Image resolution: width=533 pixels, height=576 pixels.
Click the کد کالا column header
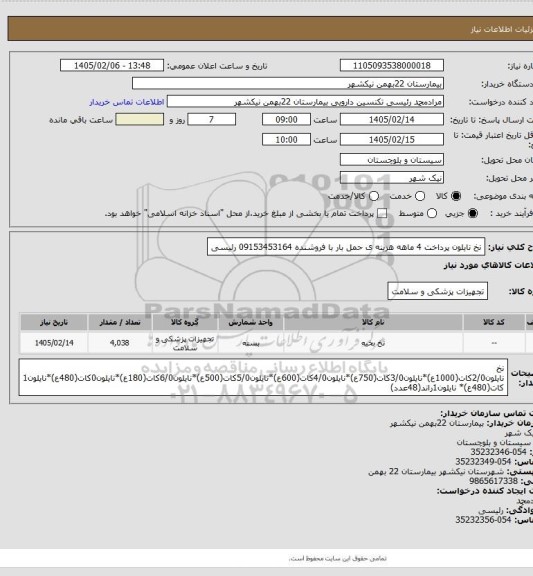[x=494, y=322]
